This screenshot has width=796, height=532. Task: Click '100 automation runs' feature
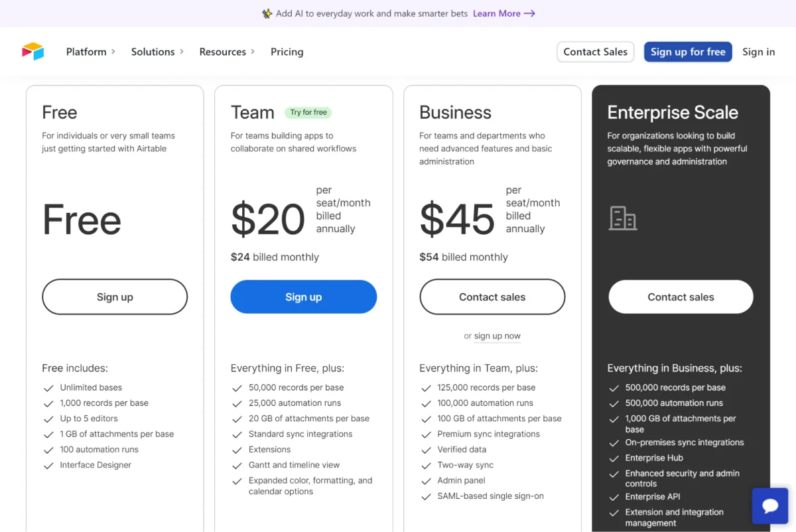click(99, 450)
